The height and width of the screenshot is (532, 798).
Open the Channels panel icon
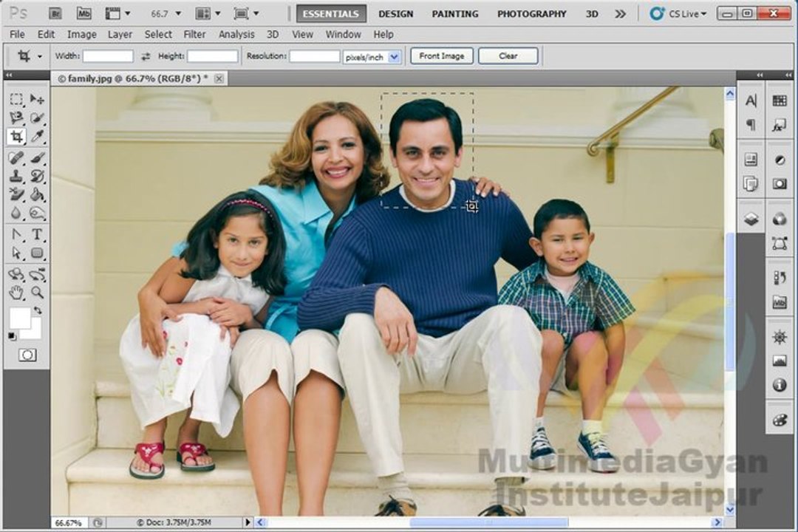[780, 219]
